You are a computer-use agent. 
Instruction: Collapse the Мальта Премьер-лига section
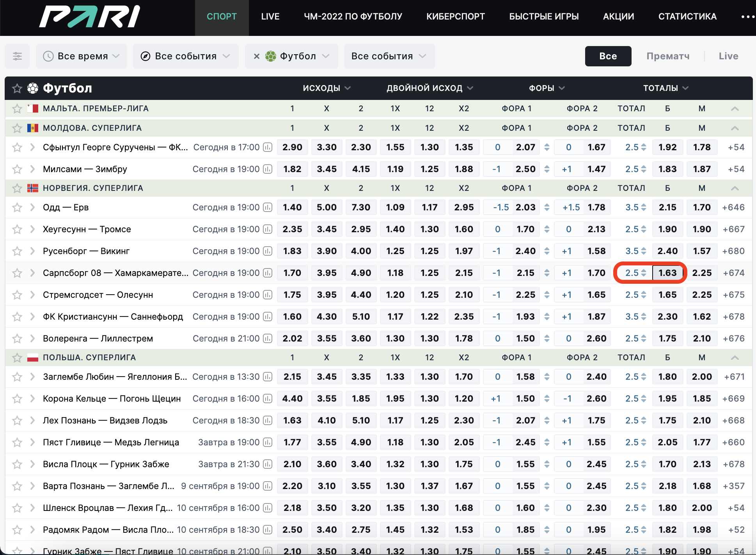pyautogui.click(x=735, y=109)
